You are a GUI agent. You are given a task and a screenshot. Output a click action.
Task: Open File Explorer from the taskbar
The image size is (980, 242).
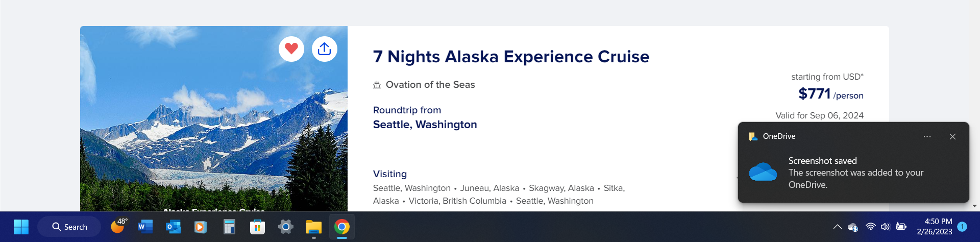coord(313,227)
